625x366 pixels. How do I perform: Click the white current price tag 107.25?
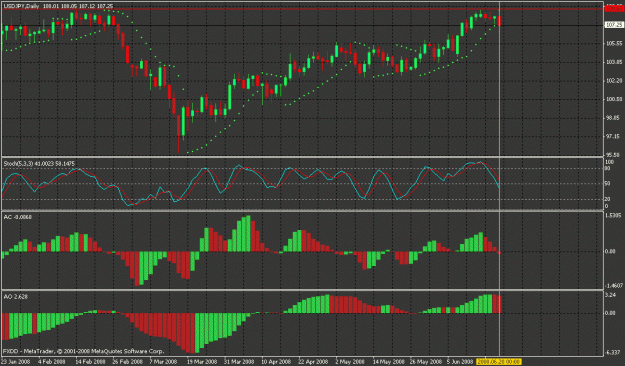[614, 25]
